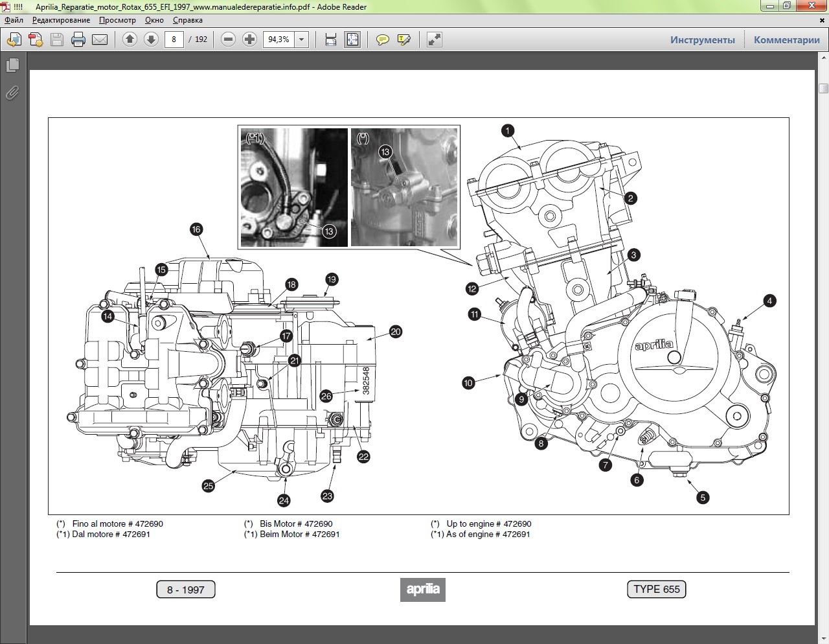Select the Fit Width scrolling mode icon
Viewport: 829px width, 644px height.
click(331, 40)
